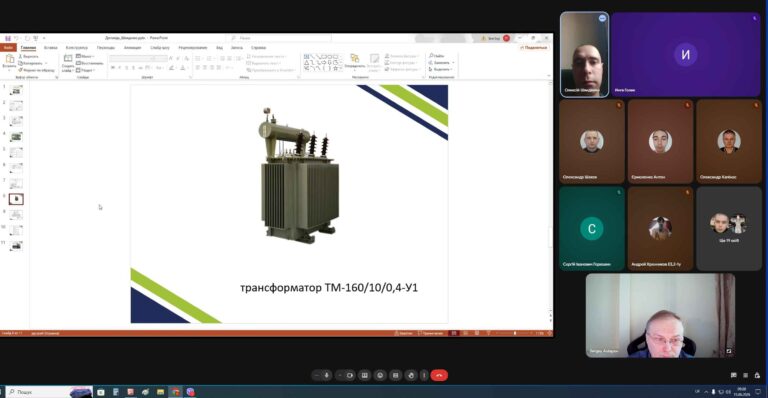Open the File tab

point(8,47)
